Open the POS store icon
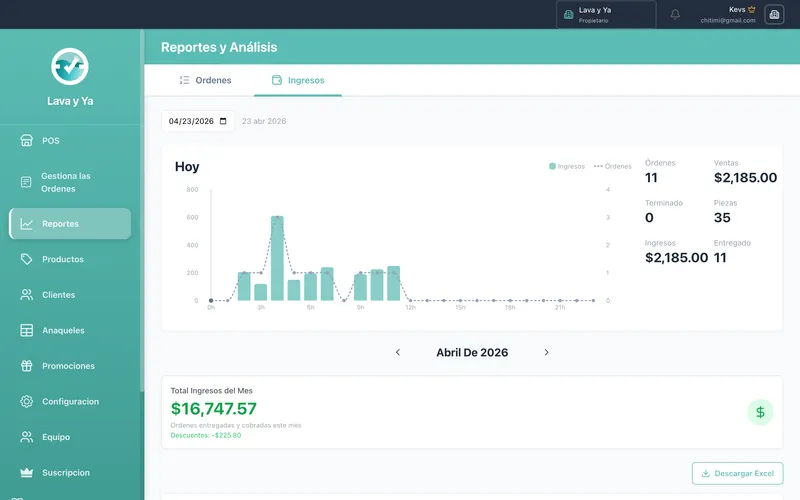The height and width of the screenshot is (500, 800). coord(27,140)
